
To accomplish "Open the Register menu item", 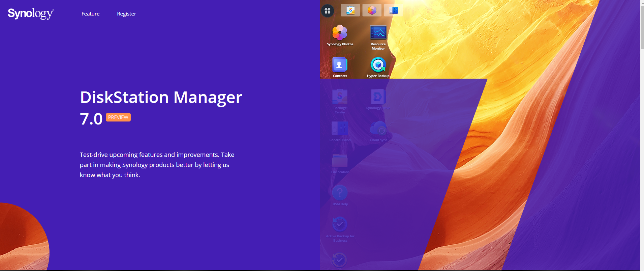I will click(x=126, y=14).
